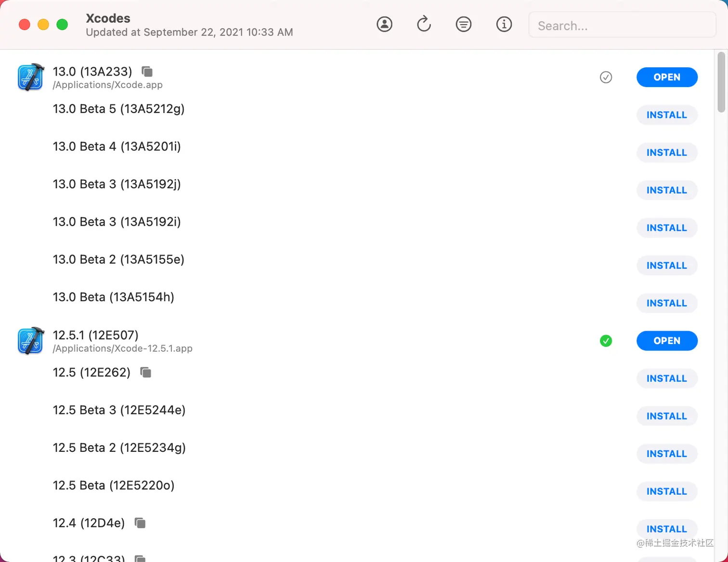Viewport: 728px width, 562px height.
Task: Copy the 12.5 (12E262) identifier
Action: pos(146,372)
